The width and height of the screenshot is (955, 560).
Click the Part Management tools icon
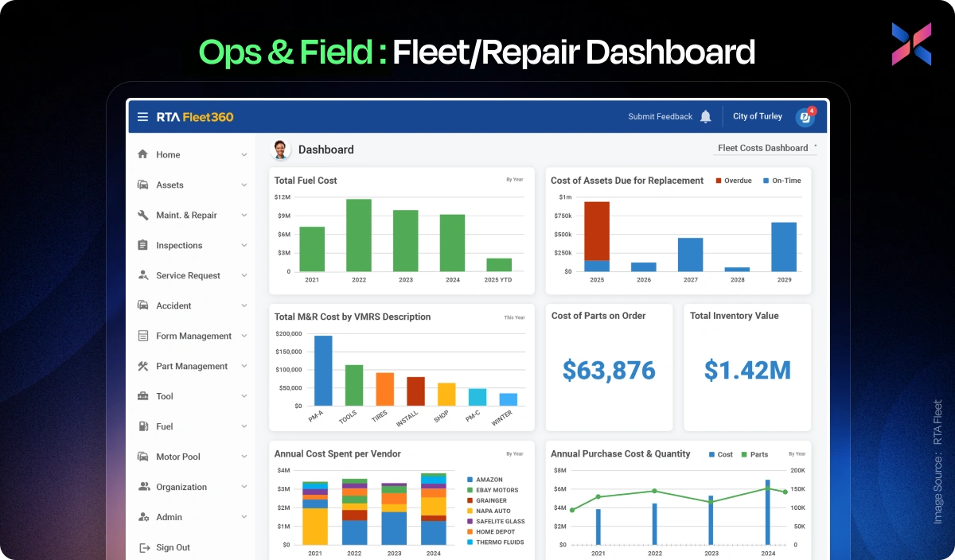coord(142,366)
